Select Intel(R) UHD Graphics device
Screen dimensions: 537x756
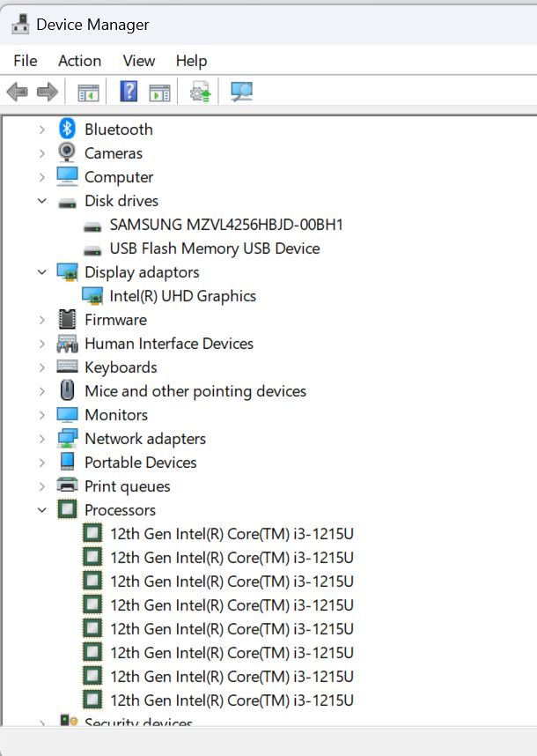(x=182, y=296)
